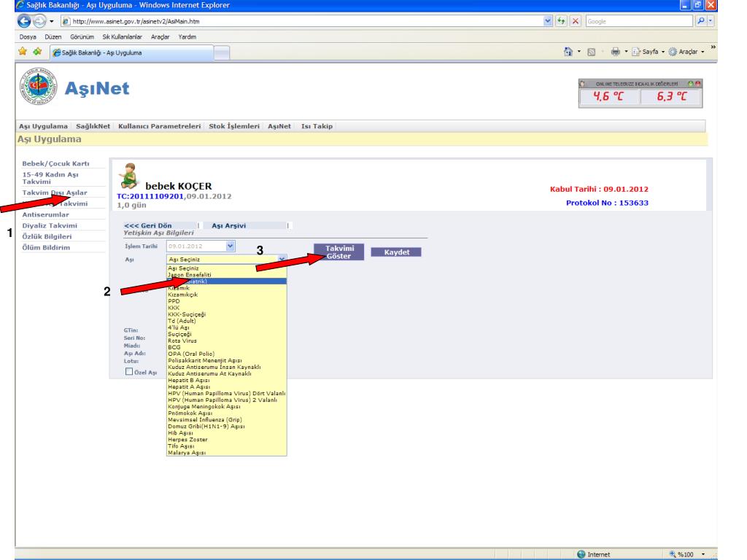The image size is (747, 560).
Task: Click the TC:20111109201 identity link
Action: (x=150, y=196)
